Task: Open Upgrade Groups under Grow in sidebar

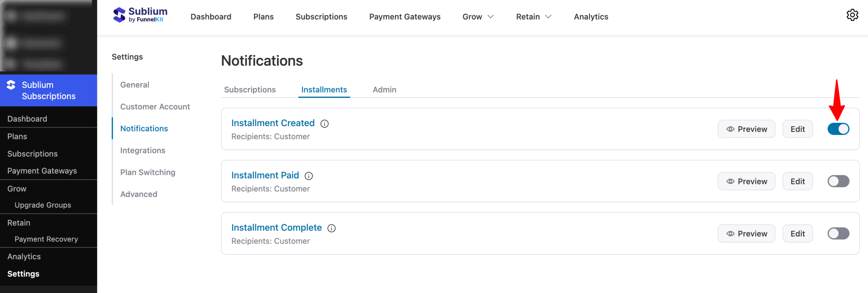Action: [43, 205]
